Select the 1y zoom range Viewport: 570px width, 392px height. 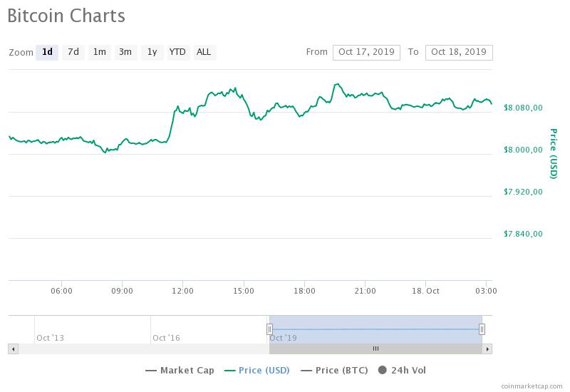coord(152,52)
